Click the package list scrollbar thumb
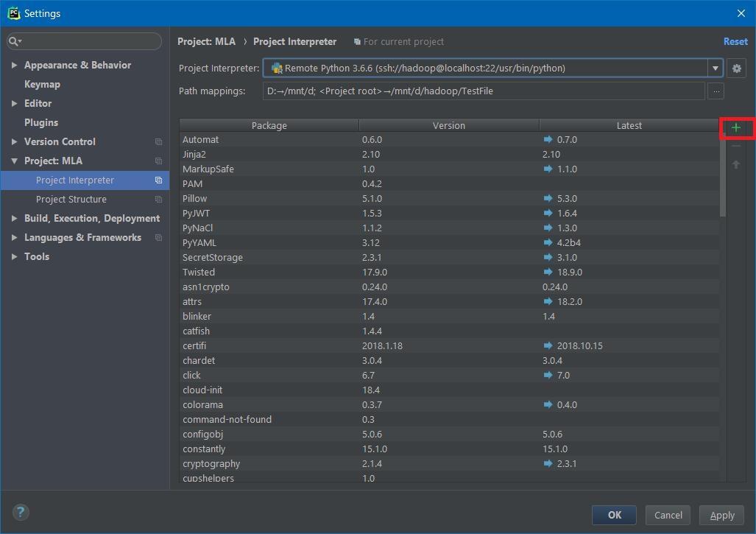Viewport: 756px width, 534px height. [722, 174]
